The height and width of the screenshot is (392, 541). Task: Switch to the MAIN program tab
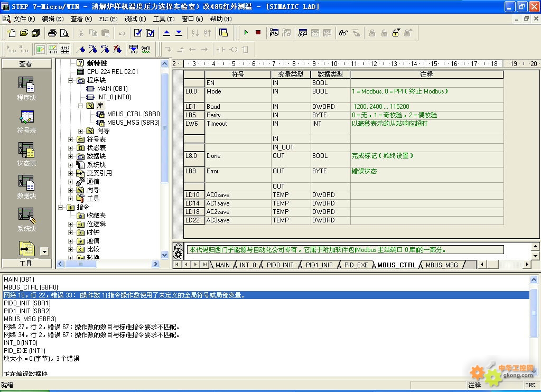tap(222, 265)
